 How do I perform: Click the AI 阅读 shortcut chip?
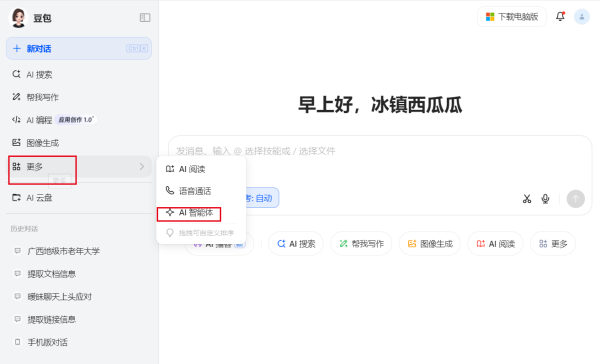pyautogui.click(x=495, y=244)
